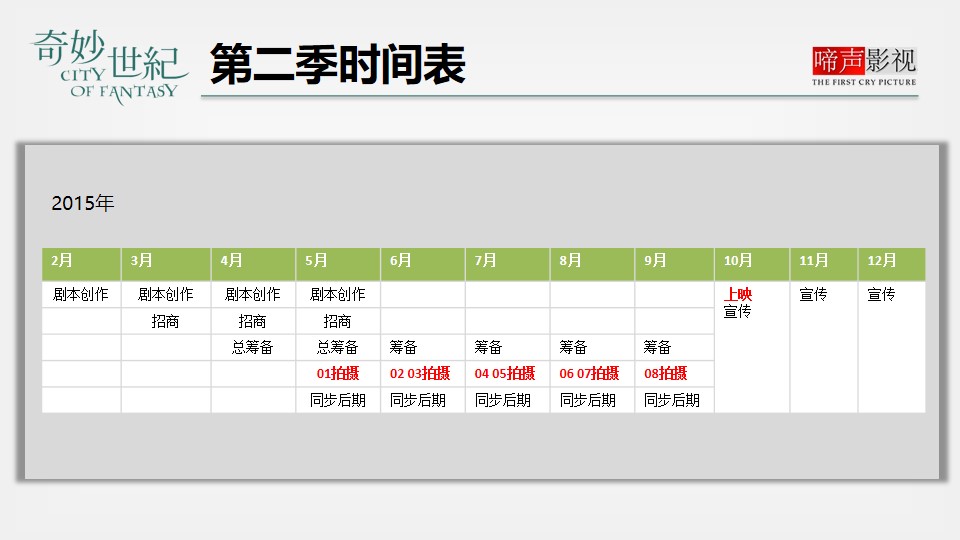Click the red 06 07拍摄 cell
The height and width of the screenshot is (540, 960).
(x=592, y=373)
